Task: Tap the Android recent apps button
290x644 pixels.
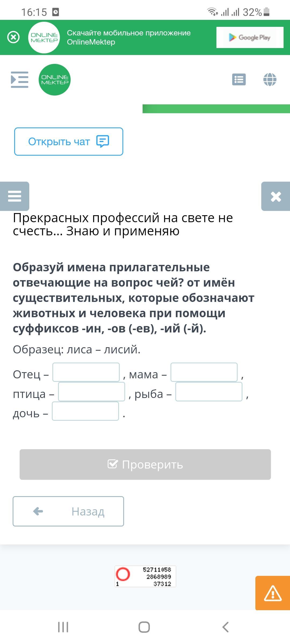Action: tap(63, 627)
